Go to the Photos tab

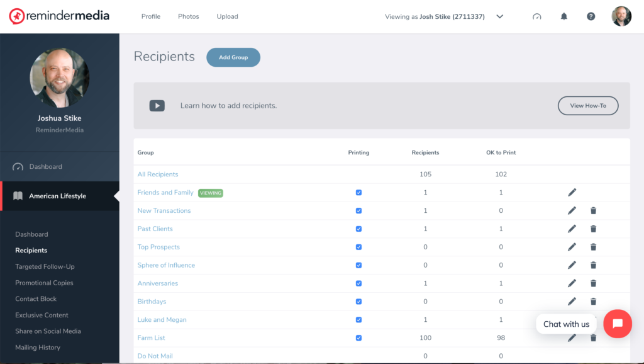point(188,16)
